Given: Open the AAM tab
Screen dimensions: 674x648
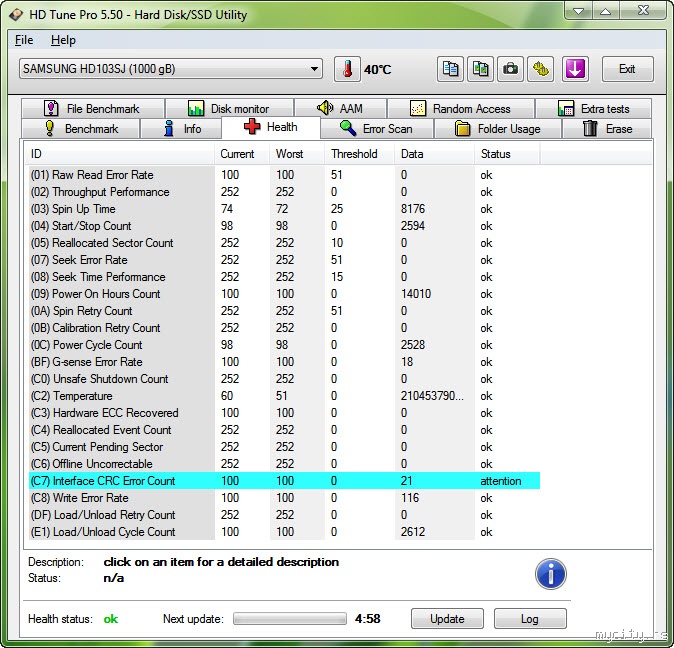Looking at the screenshot, I should coord(340,108).
